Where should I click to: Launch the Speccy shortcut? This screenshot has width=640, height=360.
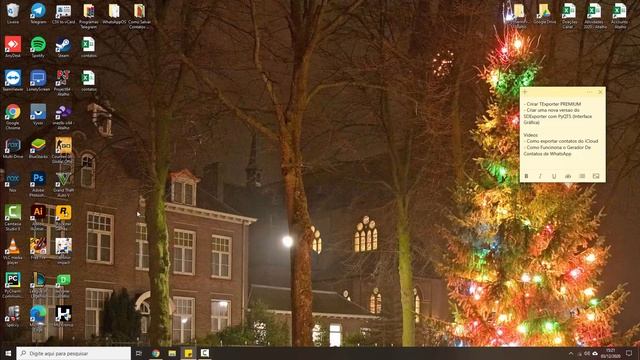(x=13, y=316)
